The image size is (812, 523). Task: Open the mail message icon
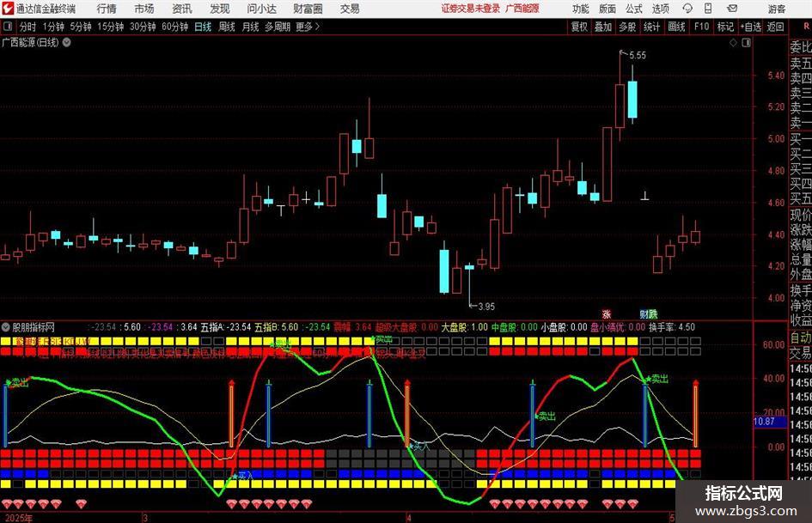(732, 9)
